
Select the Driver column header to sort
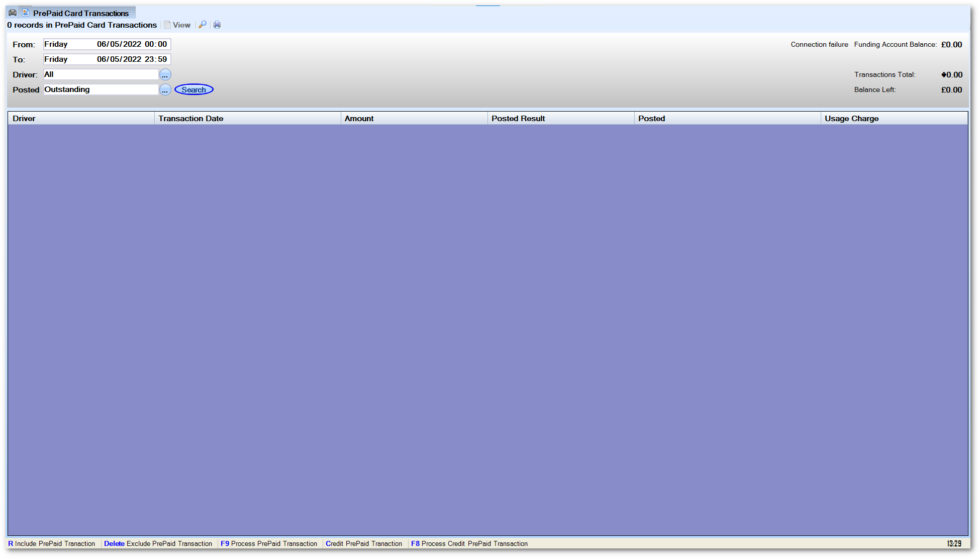[x=79, y=118]
